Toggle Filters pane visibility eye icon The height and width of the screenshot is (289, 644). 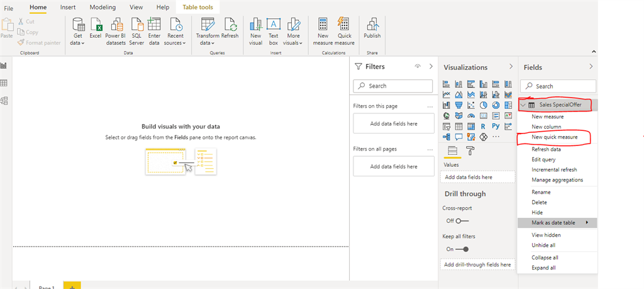pos(418,66)
